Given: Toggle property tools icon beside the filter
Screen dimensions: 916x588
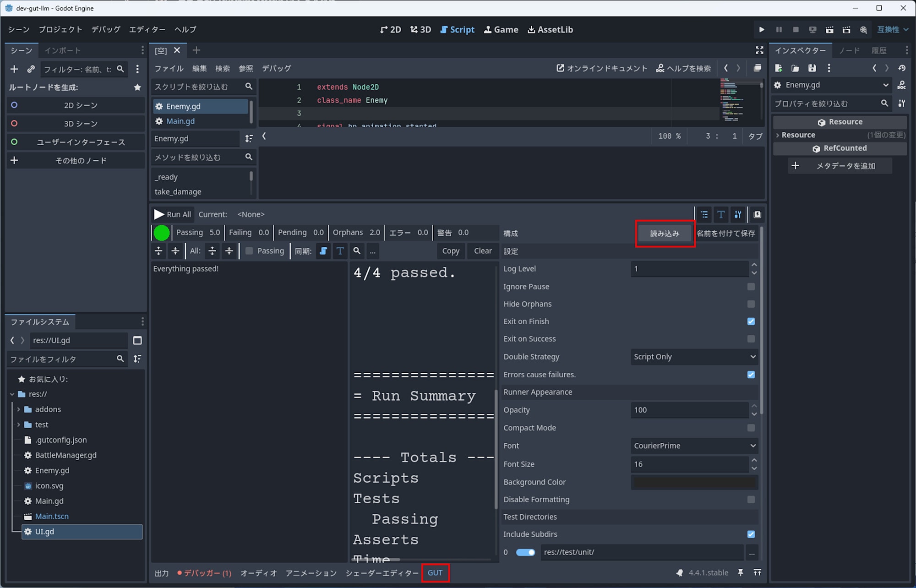Looking at the screenshot, I should point(901,103).
